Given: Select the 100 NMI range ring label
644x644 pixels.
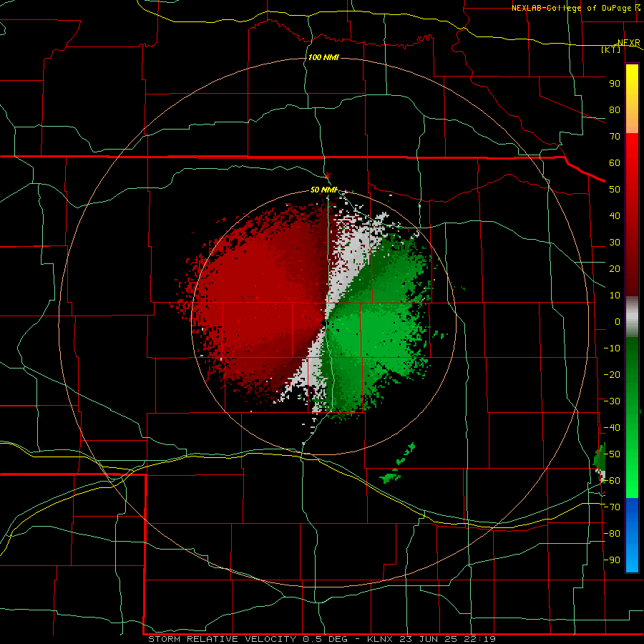Looking at the screenshot, I should pos(323,57).
